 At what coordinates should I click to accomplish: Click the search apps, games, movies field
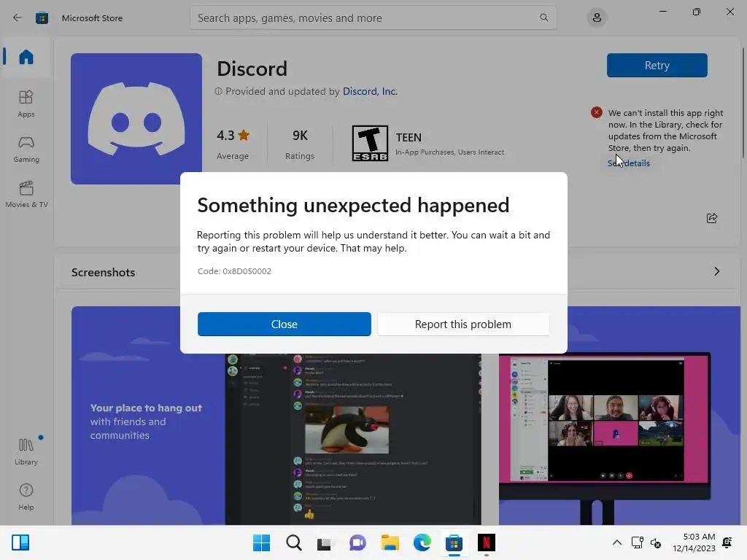[x=373, y=18]
